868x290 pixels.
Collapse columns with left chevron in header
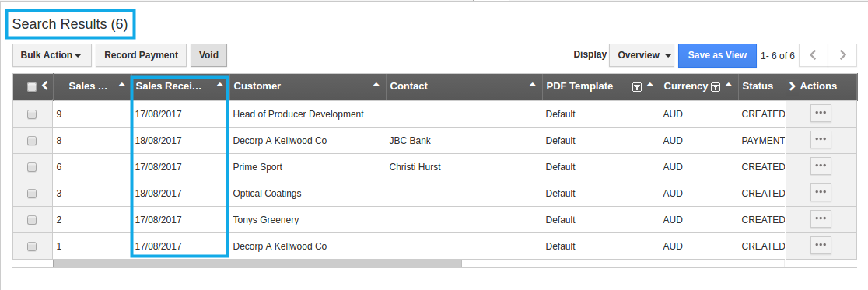(45, 86)
